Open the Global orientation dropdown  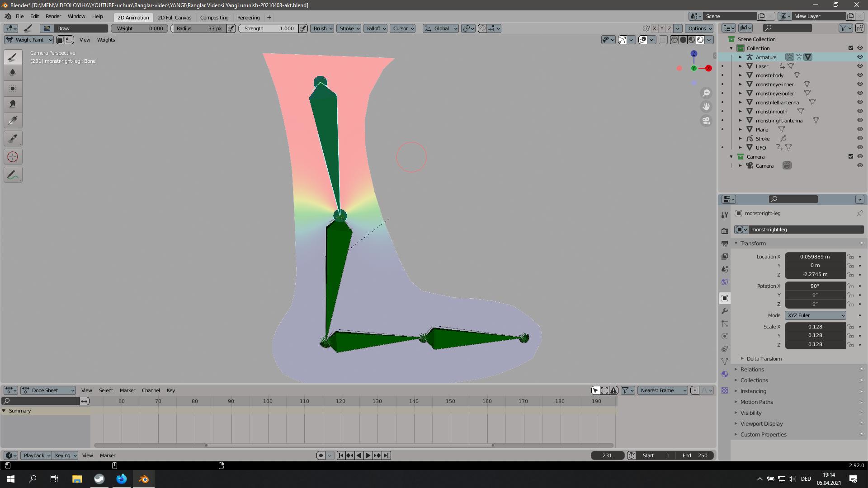441,28
